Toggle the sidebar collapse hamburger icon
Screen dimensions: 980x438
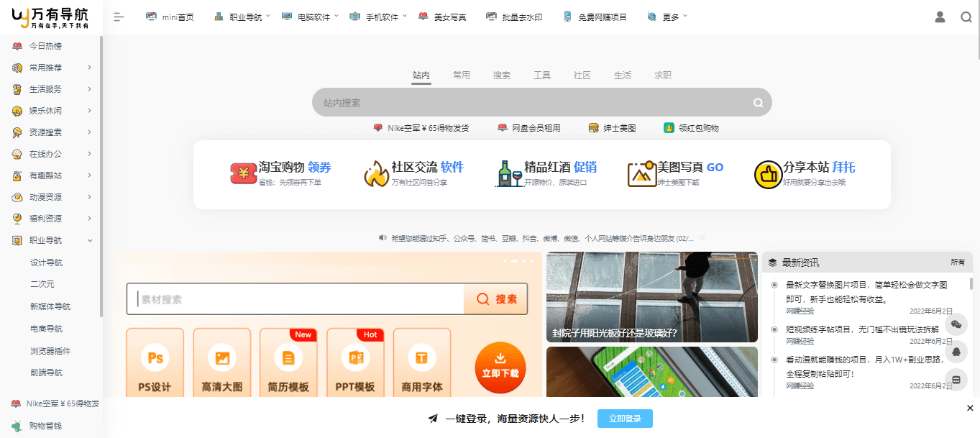119,17
